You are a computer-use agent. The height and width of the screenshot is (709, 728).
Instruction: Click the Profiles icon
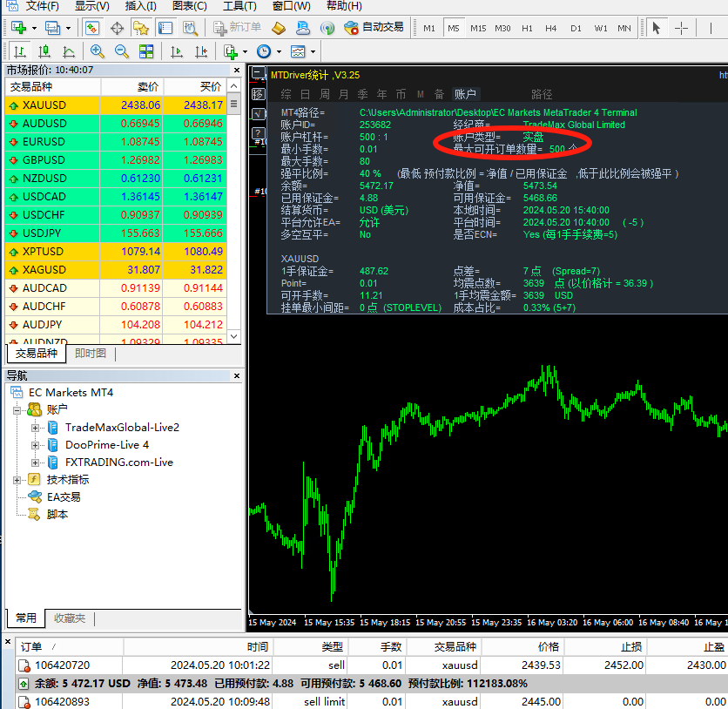[52, 28]
